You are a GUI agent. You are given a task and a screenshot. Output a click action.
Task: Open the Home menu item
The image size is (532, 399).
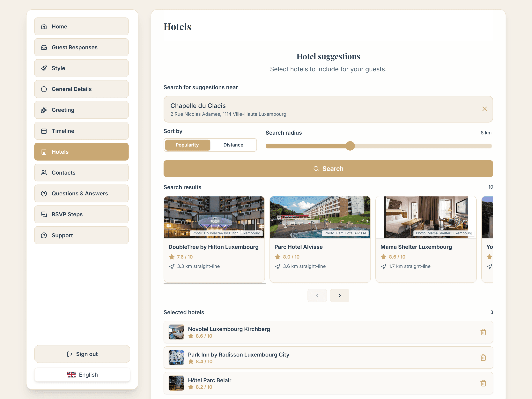click(81, 26)
